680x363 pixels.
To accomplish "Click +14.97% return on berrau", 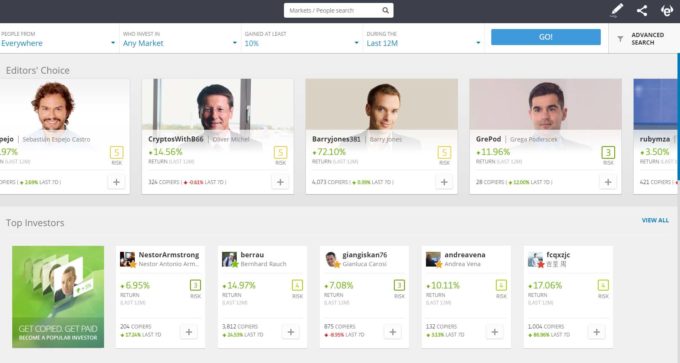I will (239, 285).
